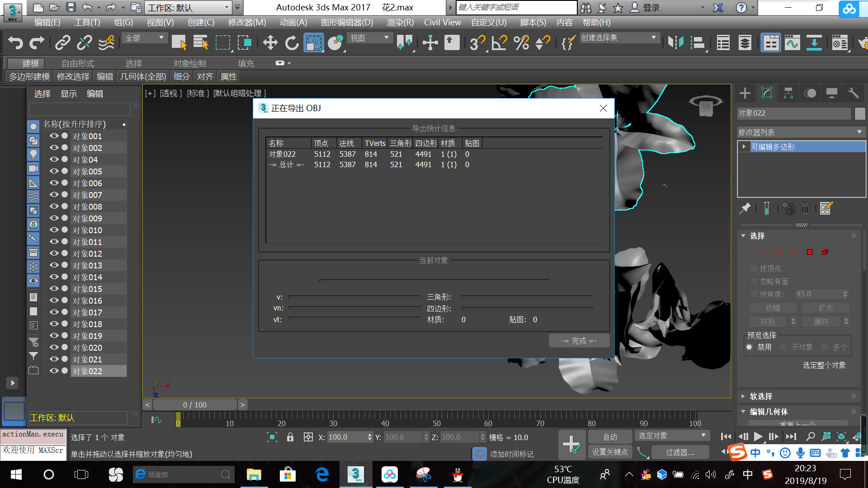The height and width of the screenshot is (488, 868).
Task: Click the 扩大 button in Selection rollout
Action: click(826, 308)
